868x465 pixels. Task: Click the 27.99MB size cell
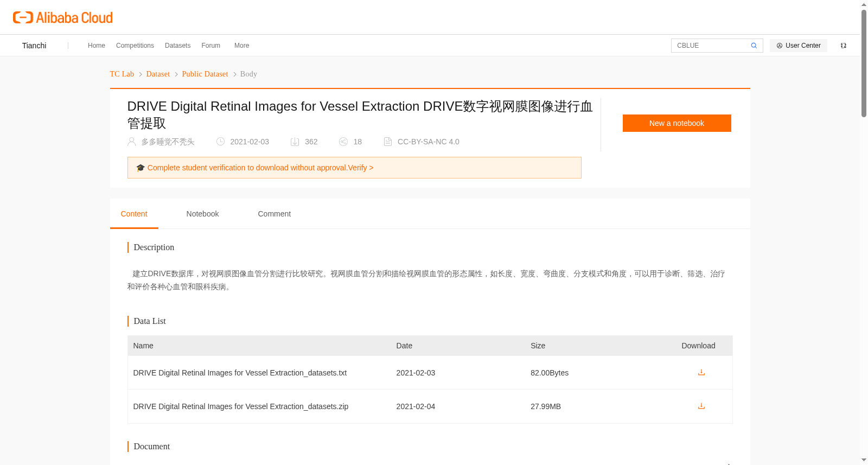coord(546,406)
